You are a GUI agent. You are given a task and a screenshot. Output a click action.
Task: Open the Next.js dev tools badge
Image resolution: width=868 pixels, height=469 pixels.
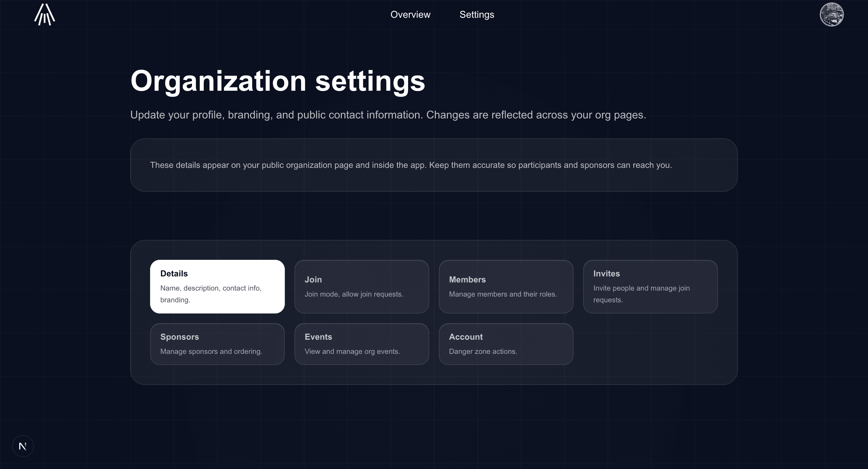click(23, 446)
